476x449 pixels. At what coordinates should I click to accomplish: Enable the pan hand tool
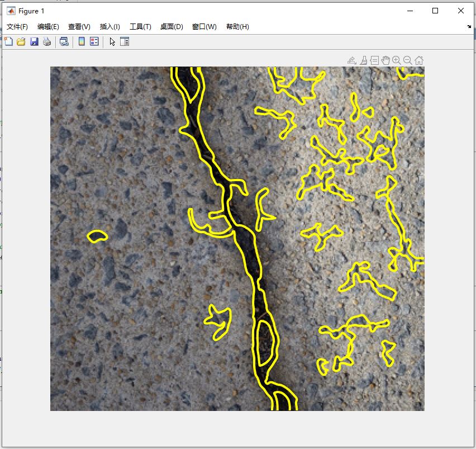(x=385, y=60)
